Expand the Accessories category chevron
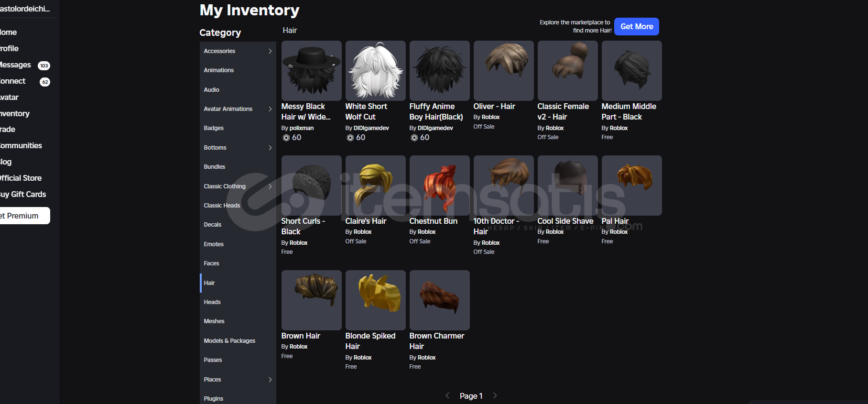The image size is (868, 404). [270, 51]
